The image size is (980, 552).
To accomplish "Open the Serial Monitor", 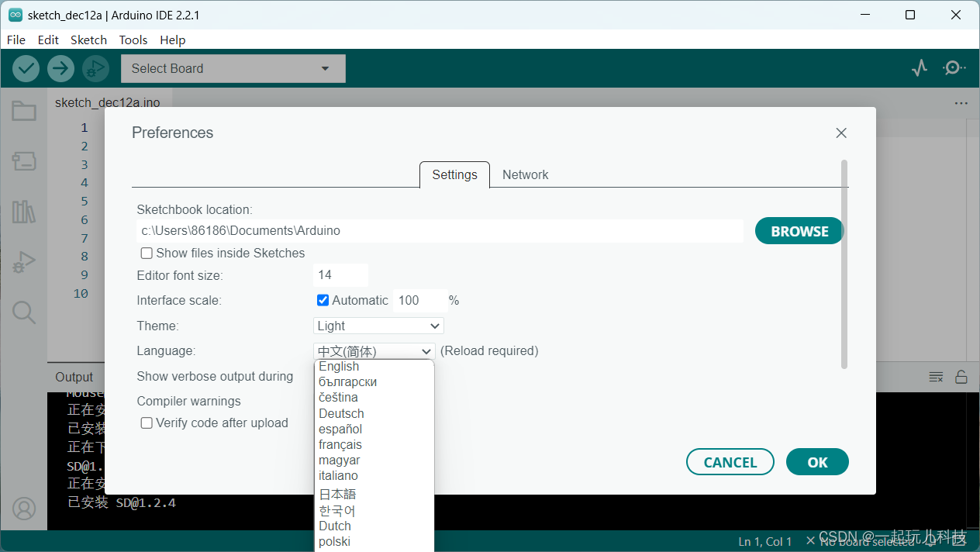I will pos(954,68).
